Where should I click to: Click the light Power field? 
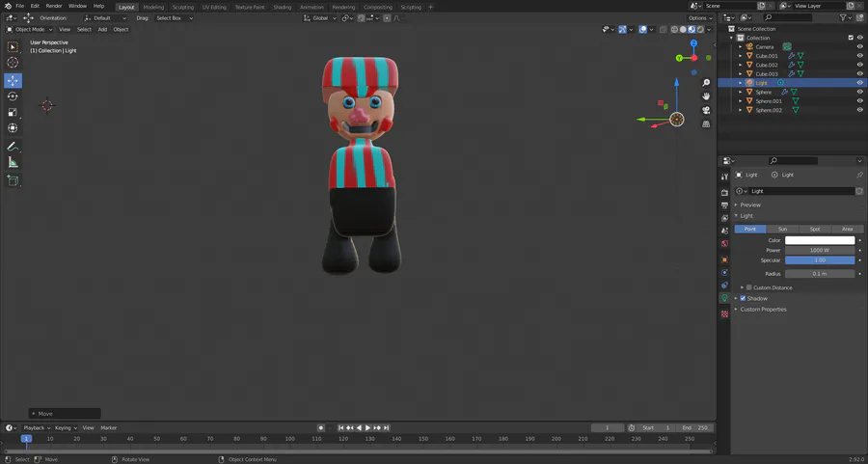(820, 251)
